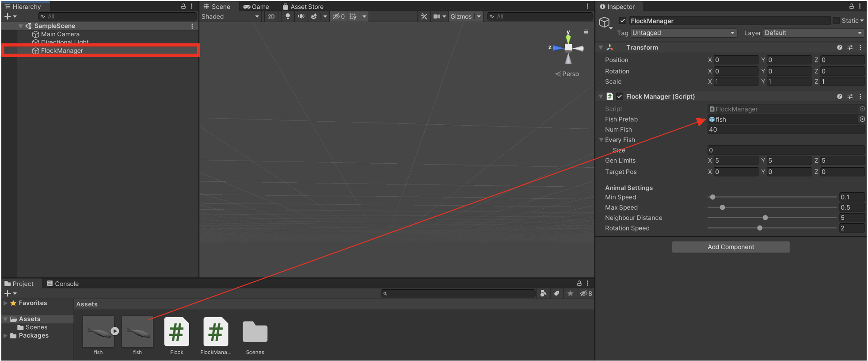This screenshot has height=361, width=868.
Task: Lock the Project panel
Action: pyautogui.click(x=579, y=283)
